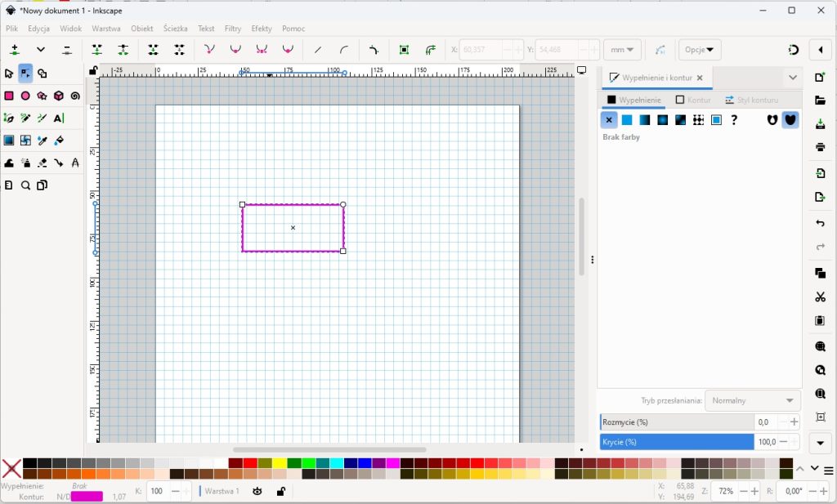Screen dimensions: 837x504
Task: Toggle the ruler guide lock icon
Action: (93, 70)
